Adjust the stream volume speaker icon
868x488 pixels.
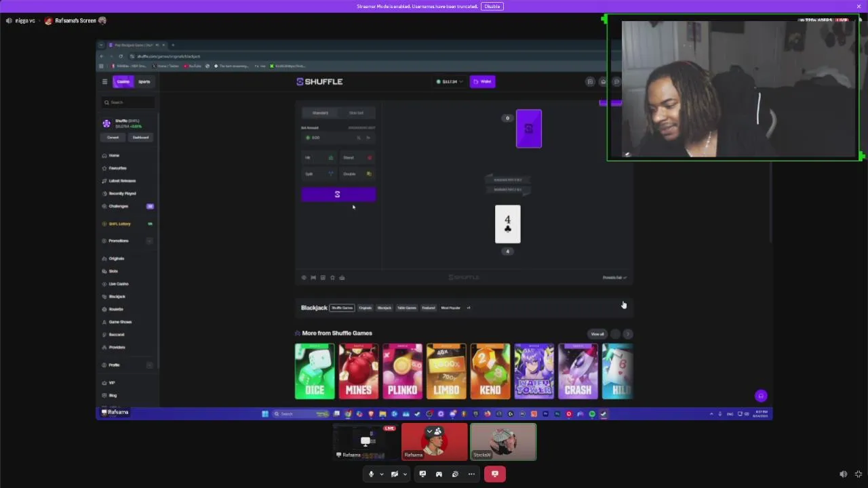coord(843,474)
